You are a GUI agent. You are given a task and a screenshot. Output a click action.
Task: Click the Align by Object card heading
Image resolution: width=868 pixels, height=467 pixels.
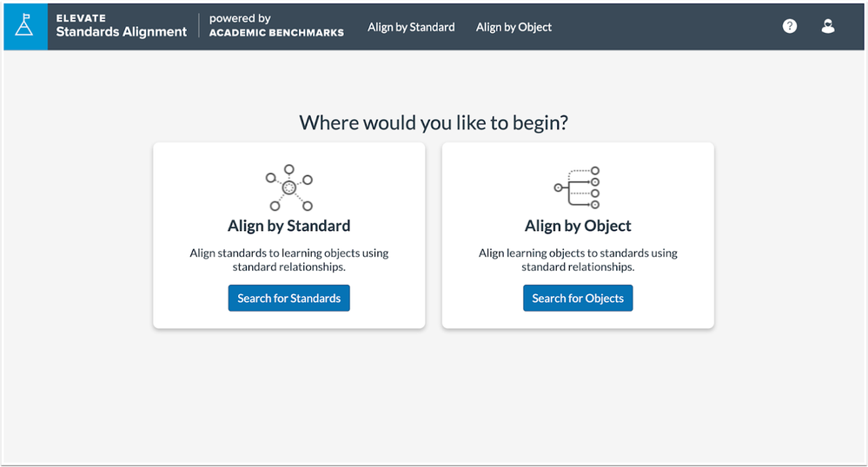578,226
